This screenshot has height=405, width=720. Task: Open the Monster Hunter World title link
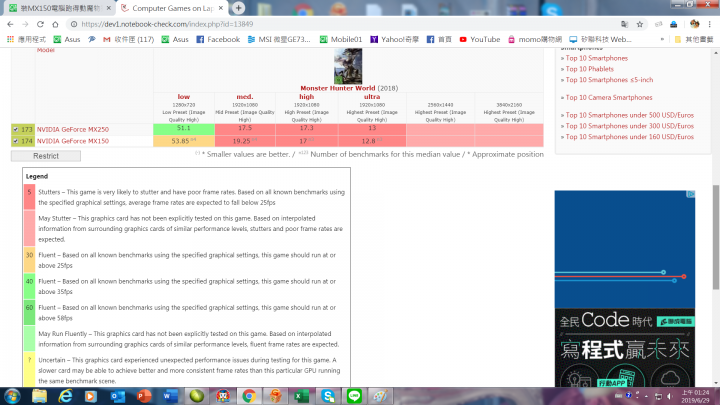[x=338, y=88]
